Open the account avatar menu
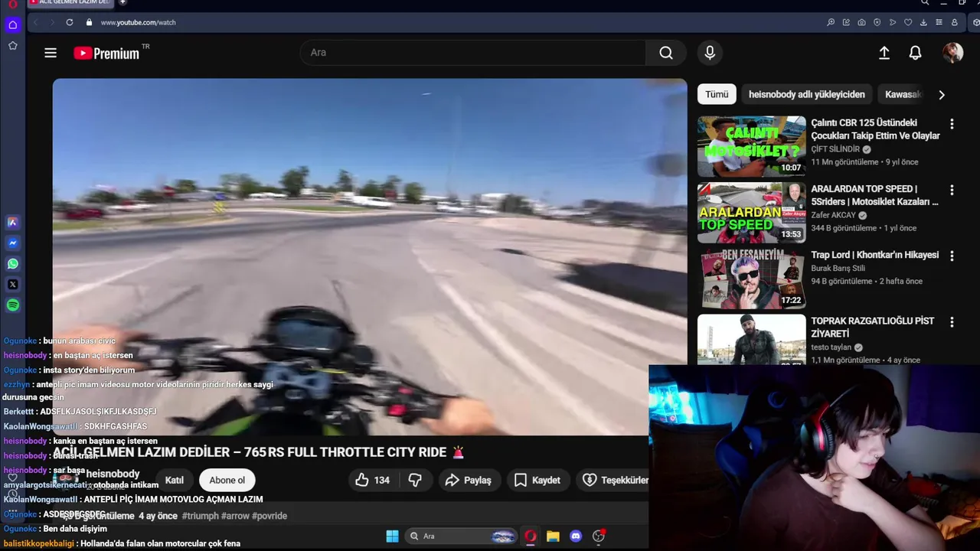This screenshot has height=551, width=980. (952, 53)
